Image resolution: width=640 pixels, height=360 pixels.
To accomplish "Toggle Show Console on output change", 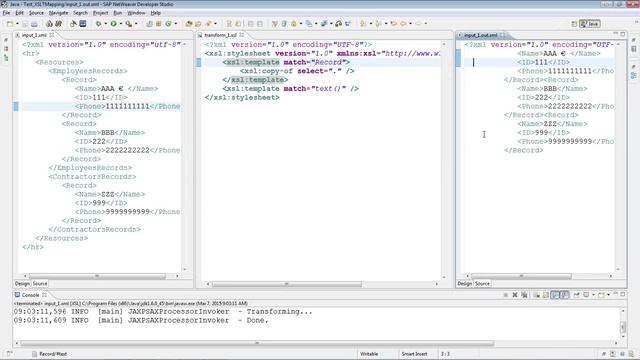I will [555, 295].
